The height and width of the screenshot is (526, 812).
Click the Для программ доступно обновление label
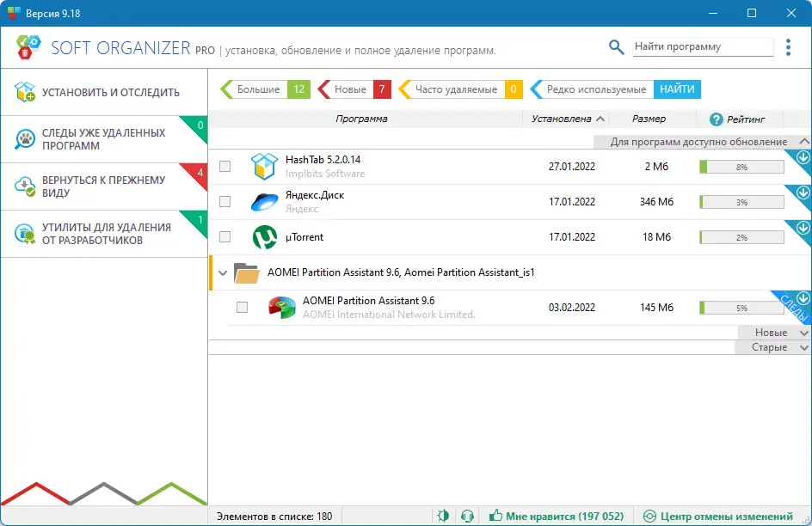tap(698, 142)
